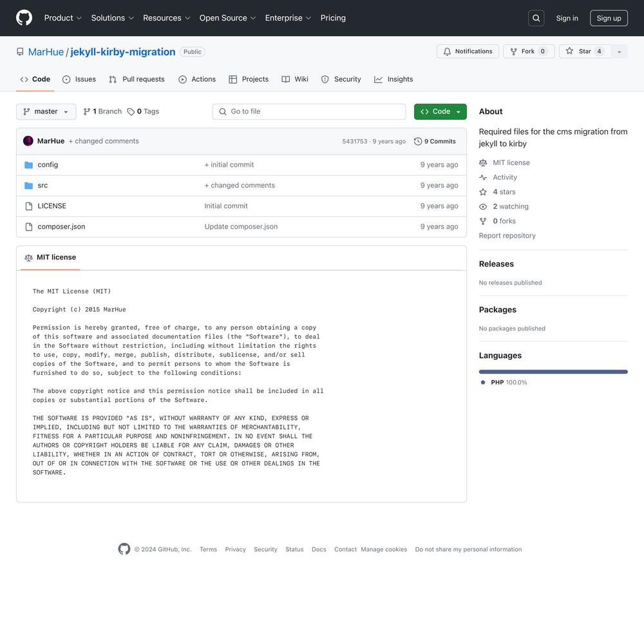Open the jekyll-kirby-migration repository link

tap(123, 52)
